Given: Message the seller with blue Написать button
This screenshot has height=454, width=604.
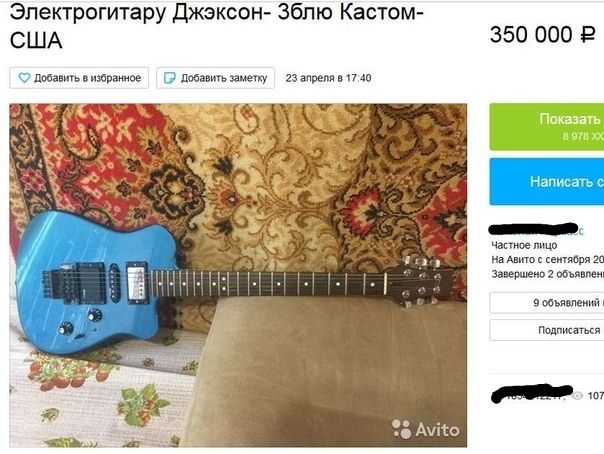Looking at the screenshot, I should pyautogui.click(x=547, y=181).
